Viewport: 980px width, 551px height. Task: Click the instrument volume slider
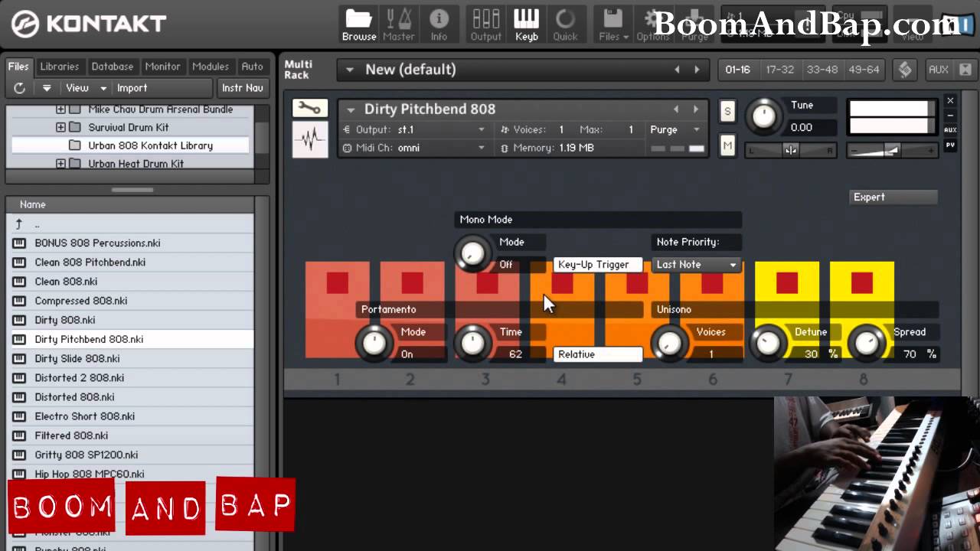pyautogui.click(x=892, y=150)
